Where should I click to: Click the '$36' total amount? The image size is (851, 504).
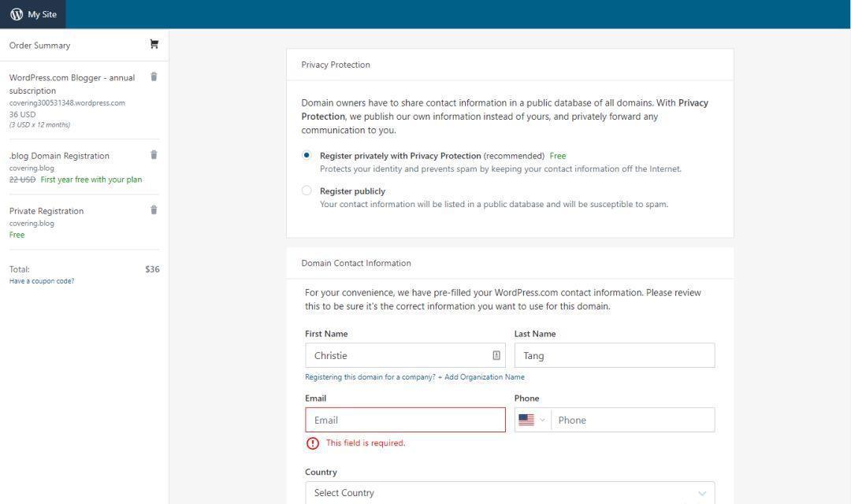(x=153, y=269)
